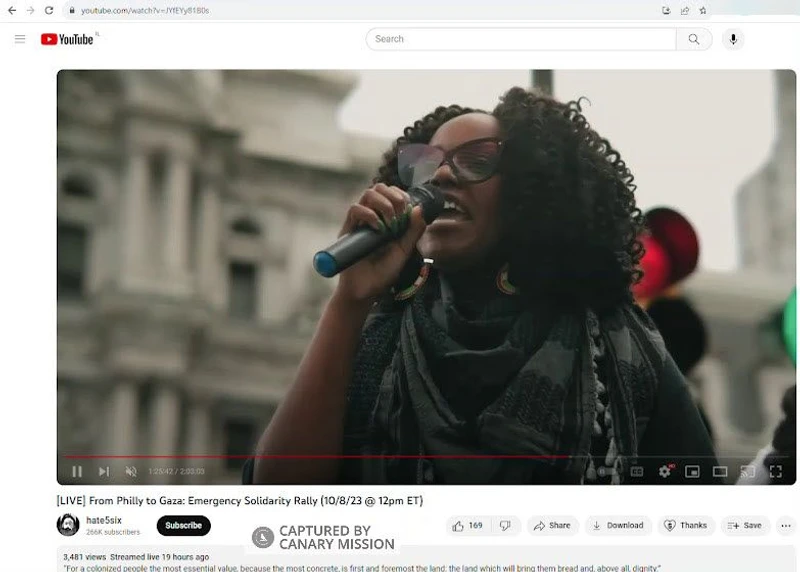Focus the YouTube search field
The width and height of the screenshot is (800, 572).
[520, 39]
